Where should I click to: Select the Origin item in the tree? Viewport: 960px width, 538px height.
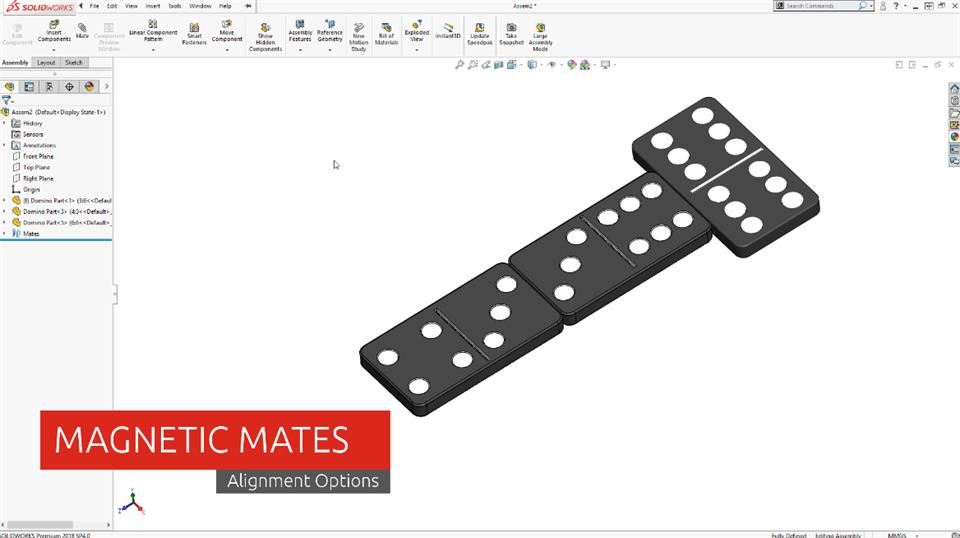31,189
